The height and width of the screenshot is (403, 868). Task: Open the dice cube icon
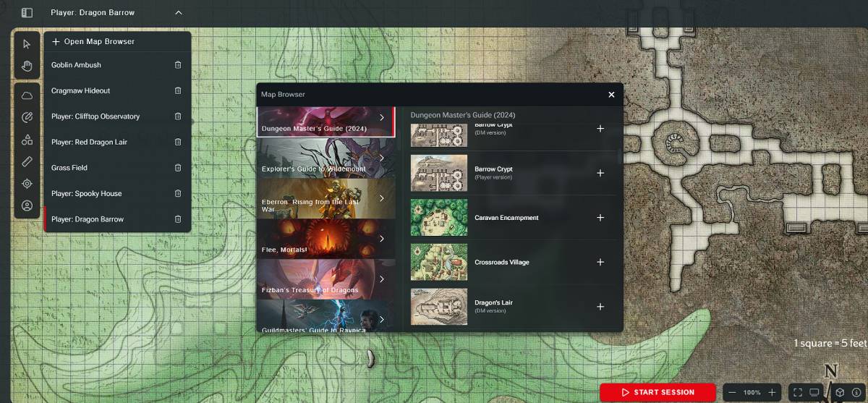(840, 392)
